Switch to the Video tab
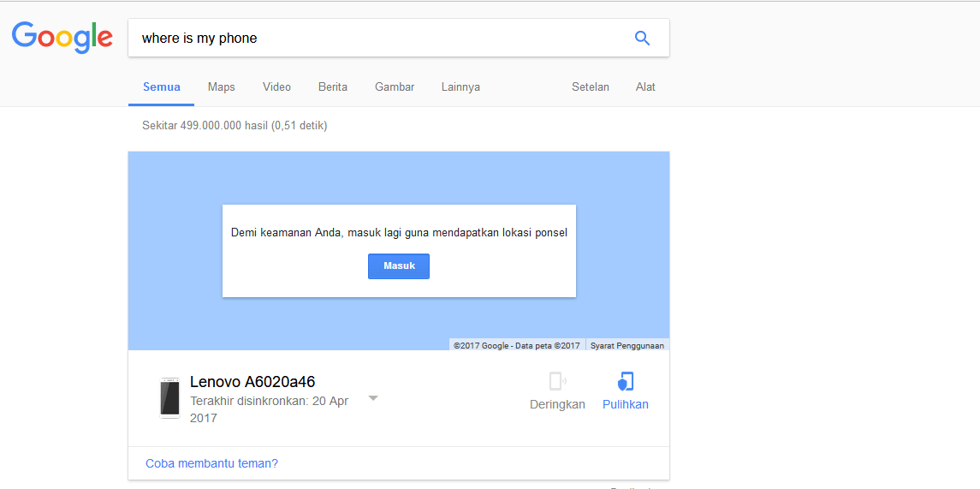 point(276,86)
